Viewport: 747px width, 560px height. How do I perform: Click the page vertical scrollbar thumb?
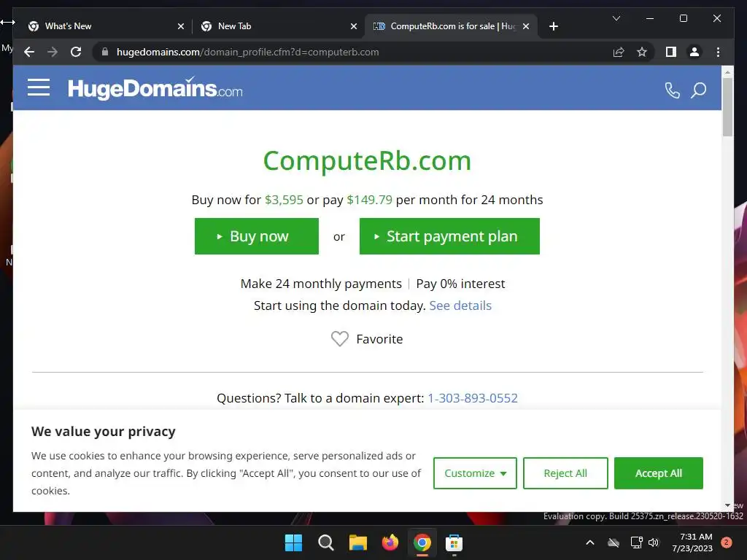(727, 106)
